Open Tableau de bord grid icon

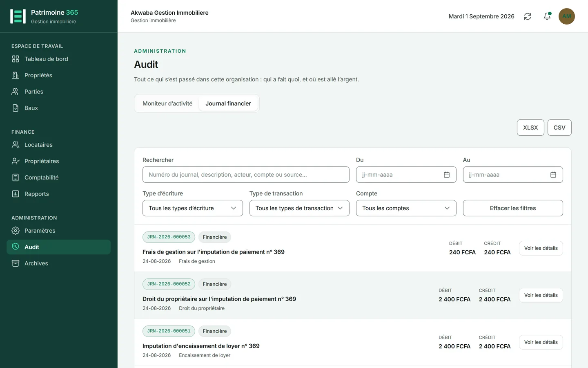(16, 59)
